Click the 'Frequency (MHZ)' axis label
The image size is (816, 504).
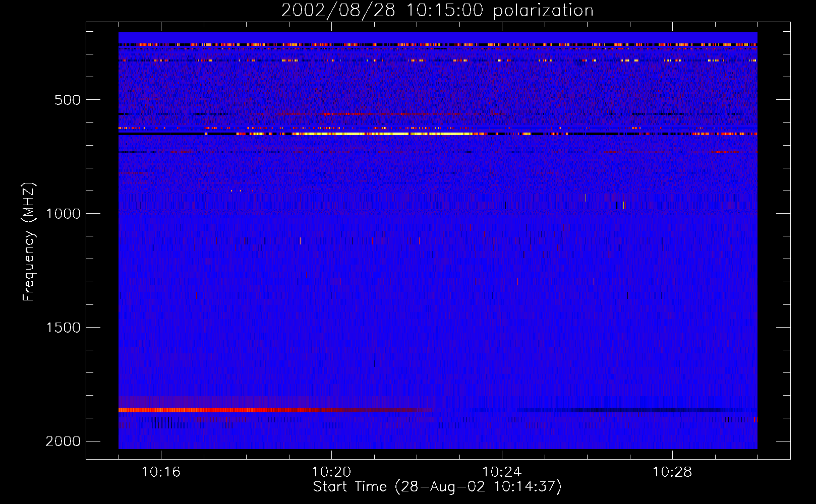pos(29,242)
